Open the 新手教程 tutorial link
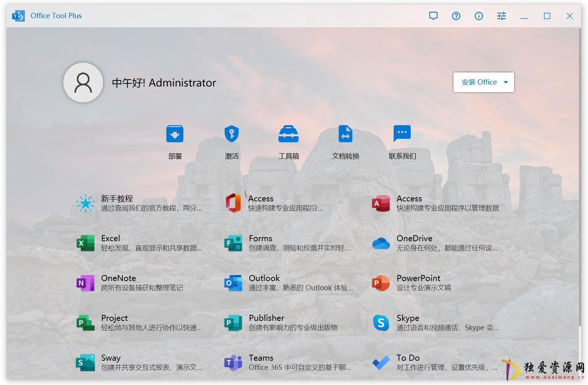The height and width of the screenshot is (385, 588). tap(117, 198)
